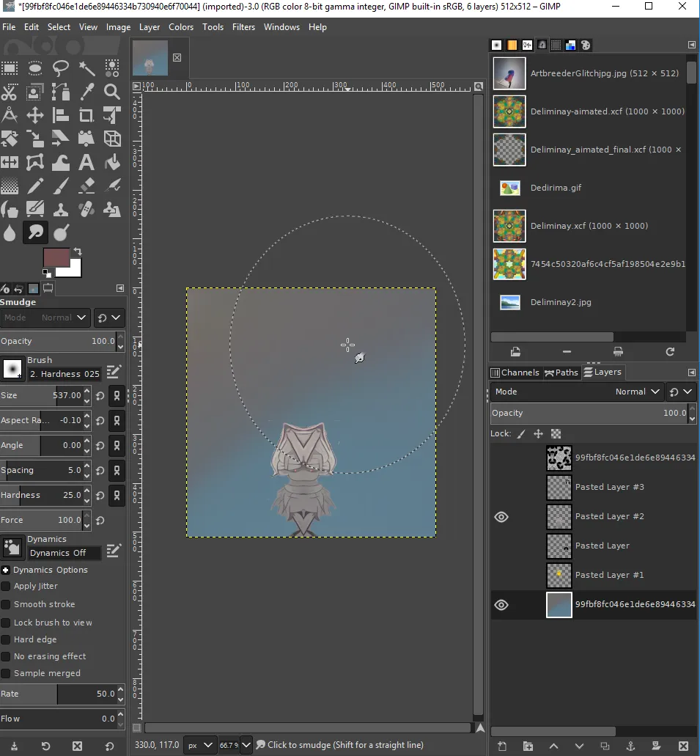The image size is (700, 756).
Task: Select the Move tool
Action: 34,115
